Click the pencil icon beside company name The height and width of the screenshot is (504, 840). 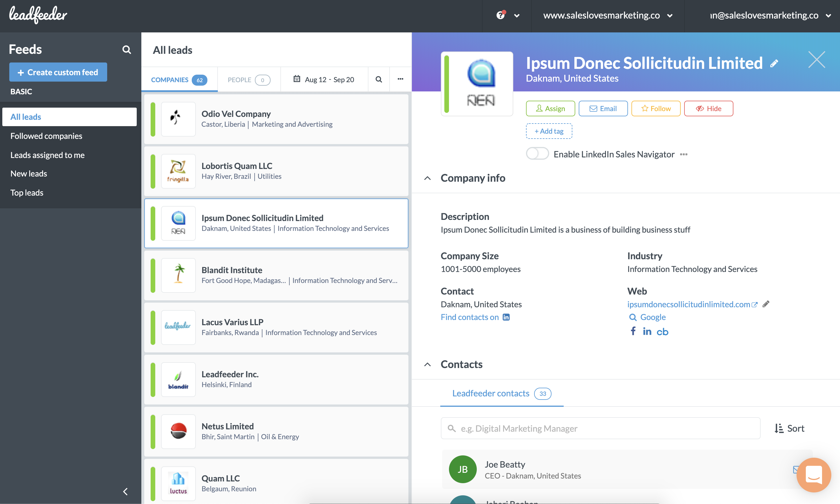774,64
